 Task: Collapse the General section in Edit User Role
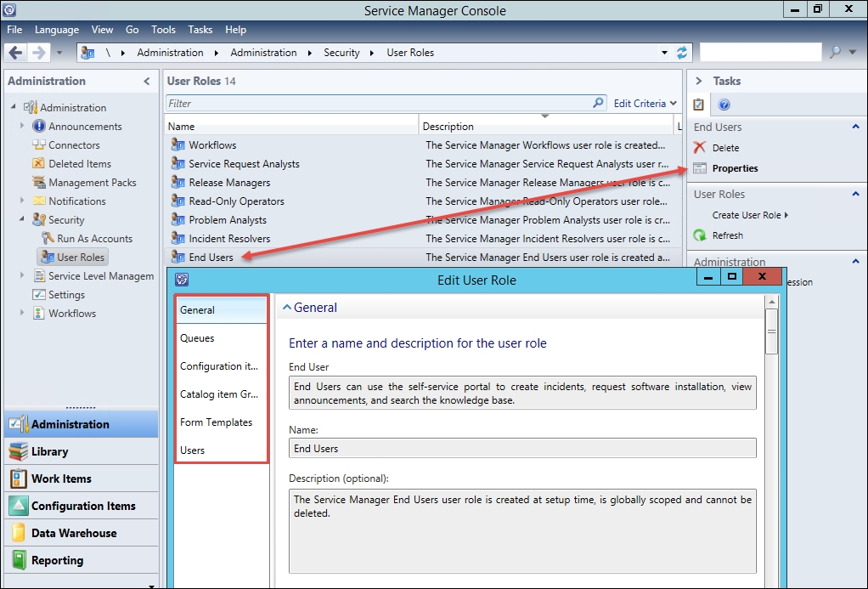tap(287, 307)
